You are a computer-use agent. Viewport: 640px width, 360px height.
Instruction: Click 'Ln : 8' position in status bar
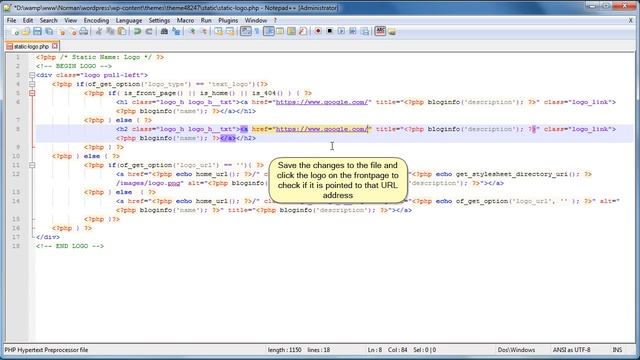pyautogui.click(x=375, y=350)
